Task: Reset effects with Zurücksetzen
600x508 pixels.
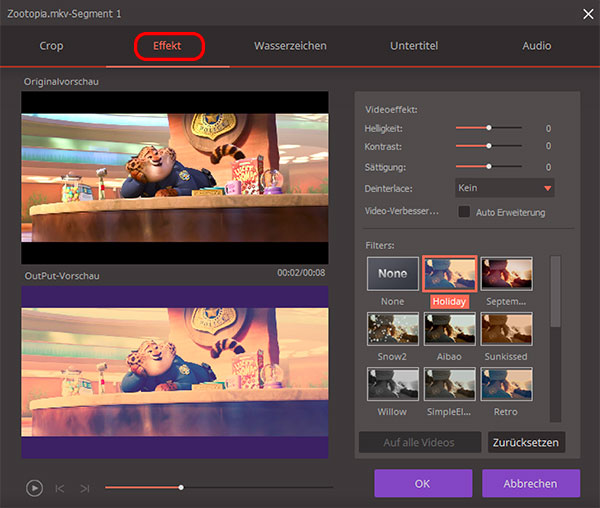Action: 526,443
